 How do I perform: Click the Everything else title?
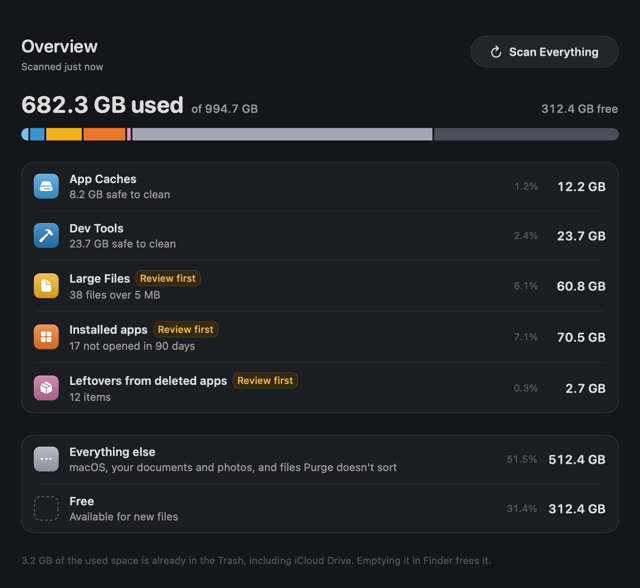112,452
